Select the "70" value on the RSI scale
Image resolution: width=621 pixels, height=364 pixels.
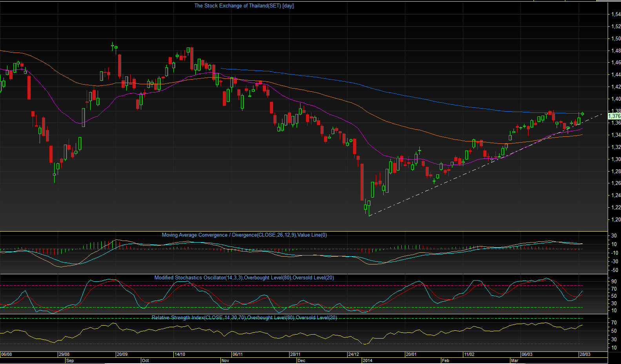coord(614,323)
